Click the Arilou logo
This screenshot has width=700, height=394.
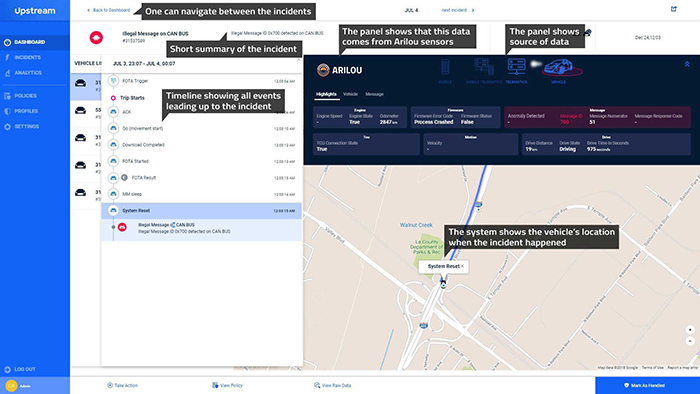(339, 70)
